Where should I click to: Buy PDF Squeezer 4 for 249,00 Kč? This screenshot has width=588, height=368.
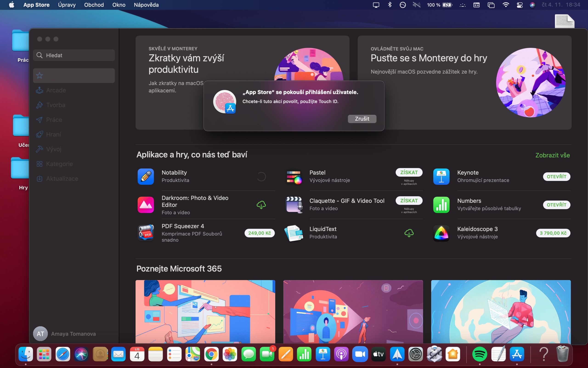coord(260,233)
